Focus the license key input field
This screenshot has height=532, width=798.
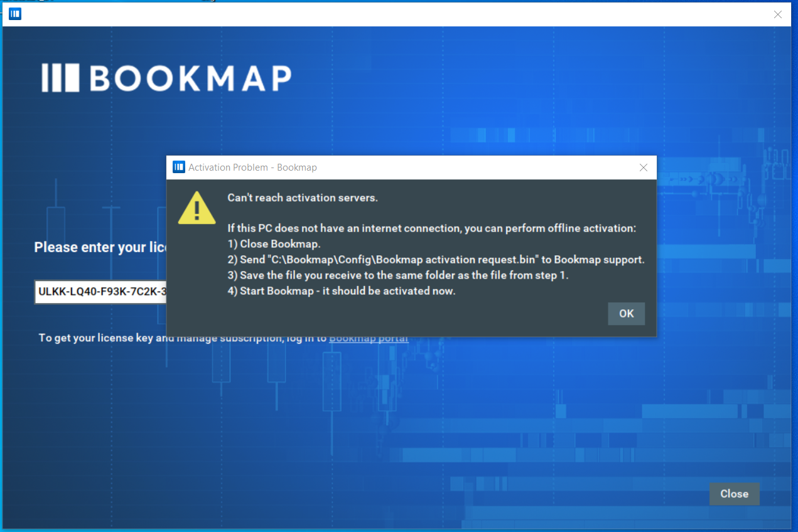[x=100, y=292]
